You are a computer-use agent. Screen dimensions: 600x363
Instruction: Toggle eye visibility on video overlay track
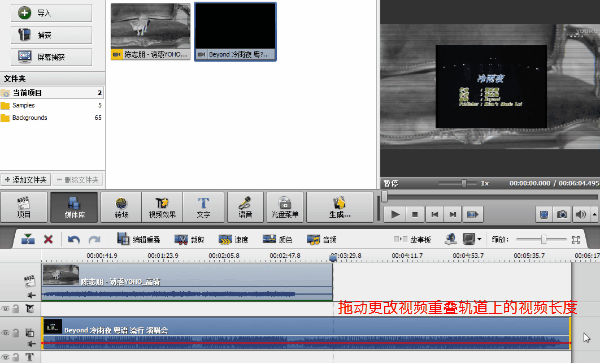(x=5, y=333)
